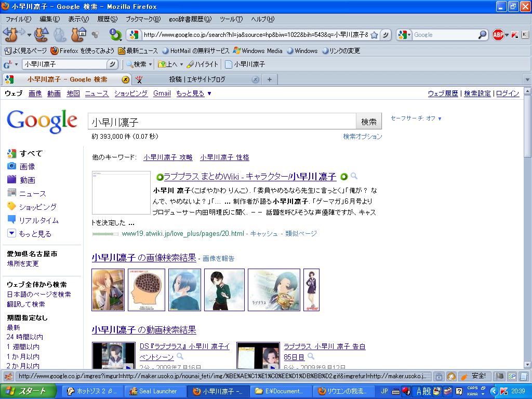Viewport: 532px width, 399px height.
Task: Submit the Google toolbar search go button
Action: (x=112, y=64)
